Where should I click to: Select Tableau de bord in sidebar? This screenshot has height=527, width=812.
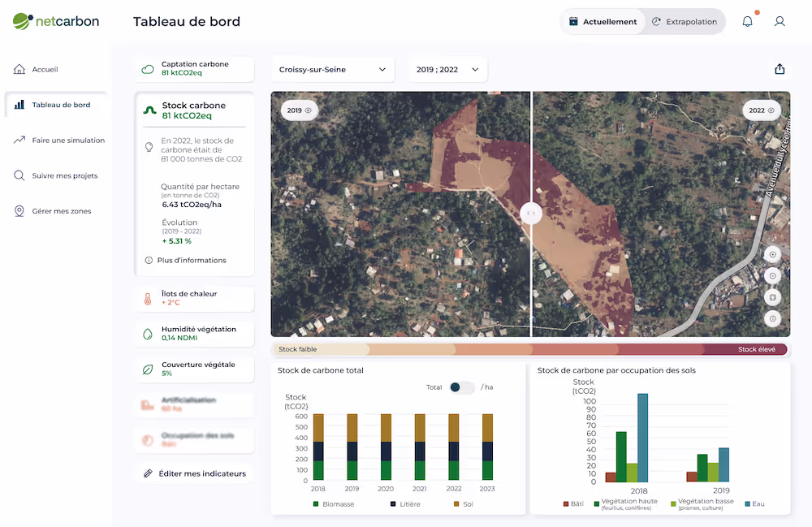[x=56, y=105]
